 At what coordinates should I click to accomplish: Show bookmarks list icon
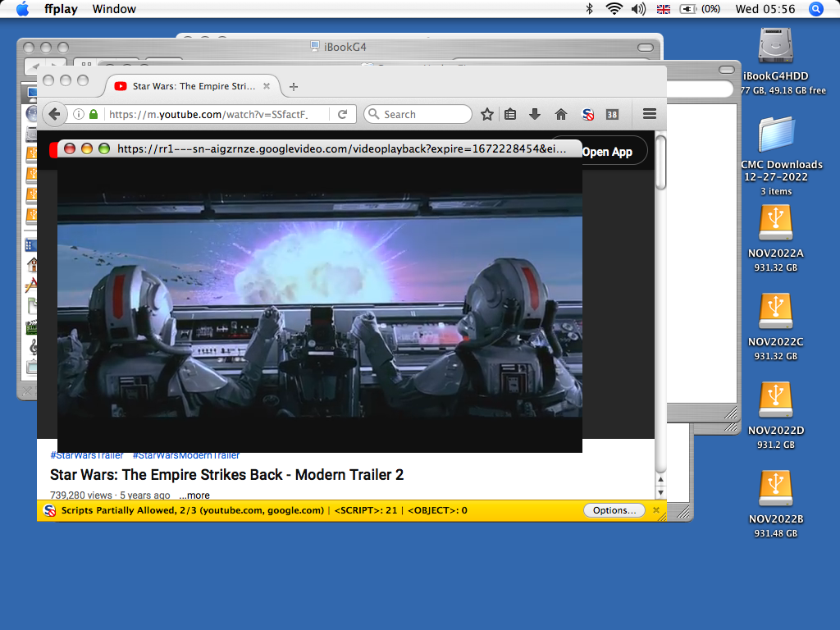point(510,114)
